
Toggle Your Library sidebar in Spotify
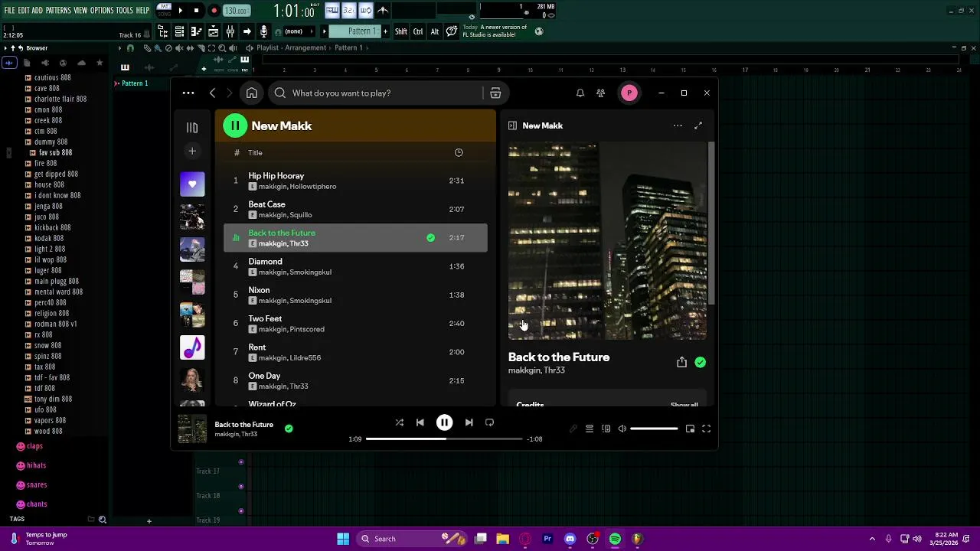192,128
